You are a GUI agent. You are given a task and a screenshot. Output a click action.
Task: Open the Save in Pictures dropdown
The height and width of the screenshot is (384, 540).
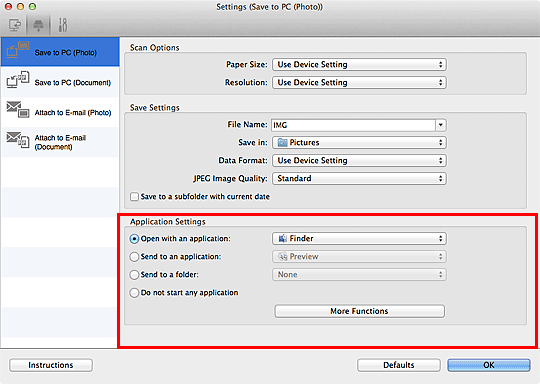click(359, 143)
